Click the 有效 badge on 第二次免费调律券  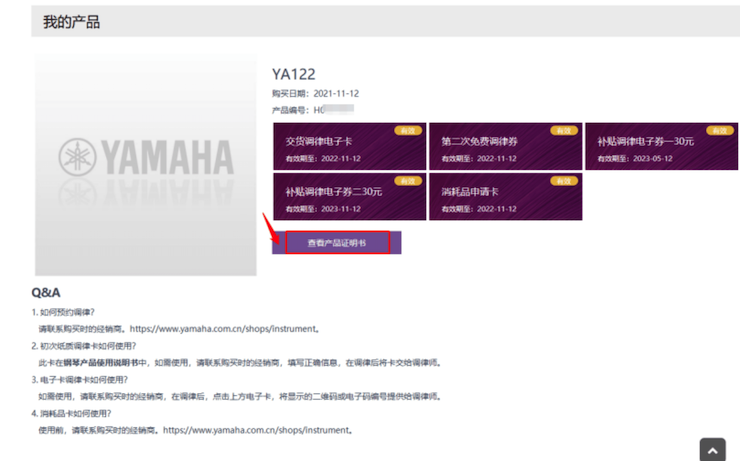tap(563, 130)
